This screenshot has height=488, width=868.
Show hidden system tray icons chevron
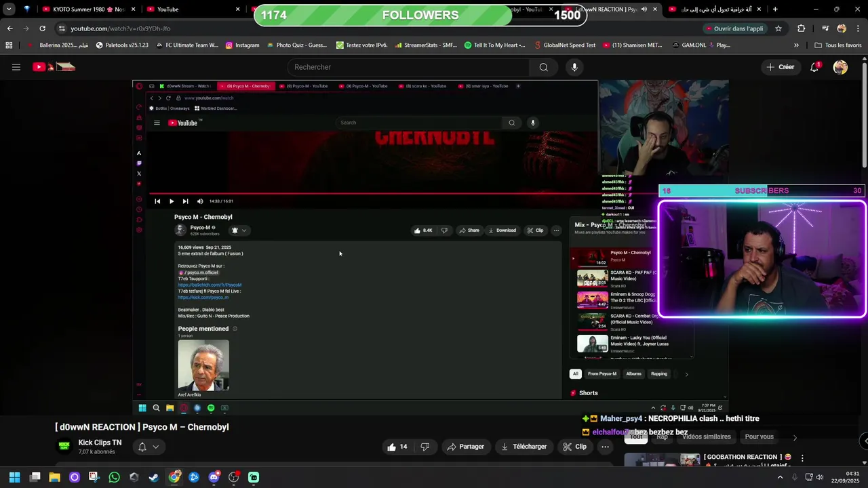coord(780,477)
